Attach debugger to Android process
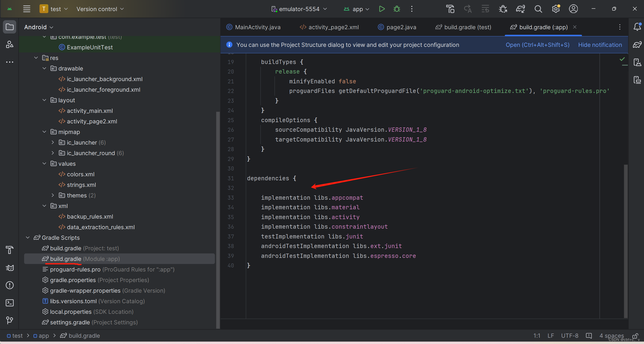Screen dimensions: 644x344 click(503, 9)
